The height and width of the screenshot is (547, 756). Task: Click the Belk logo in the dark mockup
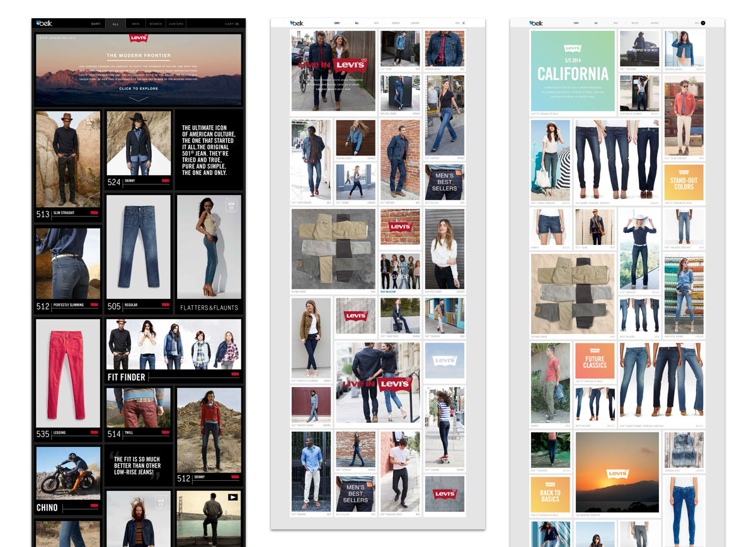43,23
